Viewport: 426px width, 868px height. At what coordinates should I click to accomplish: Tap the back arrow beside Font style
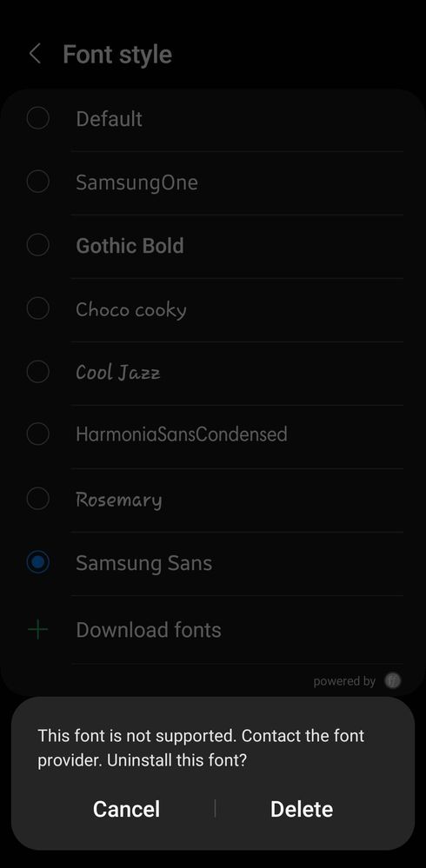[35, 54]
